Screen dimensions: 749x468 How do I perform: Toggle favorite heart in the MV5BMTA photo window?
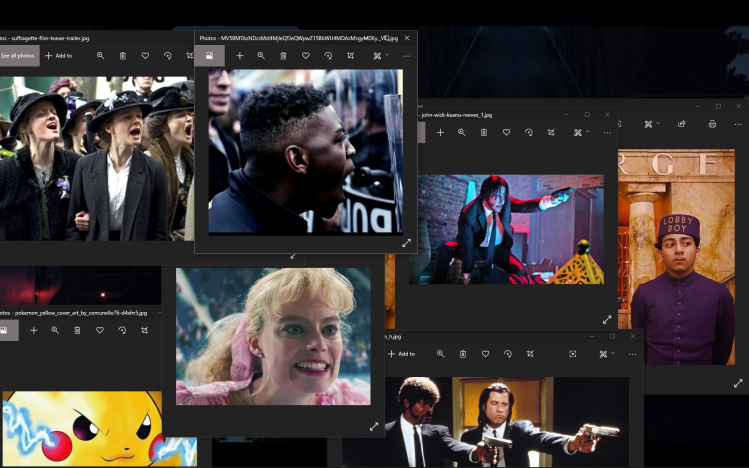point(305,56)
